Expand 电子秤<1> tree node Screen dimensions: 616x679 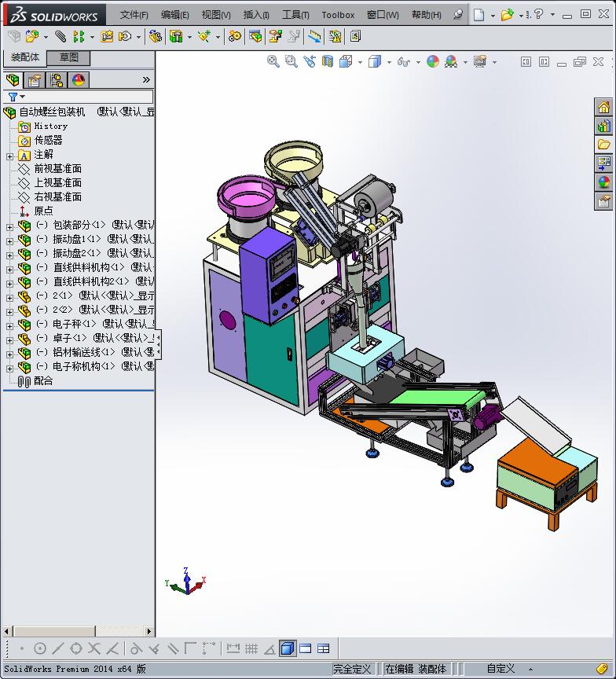pos(9,326)
